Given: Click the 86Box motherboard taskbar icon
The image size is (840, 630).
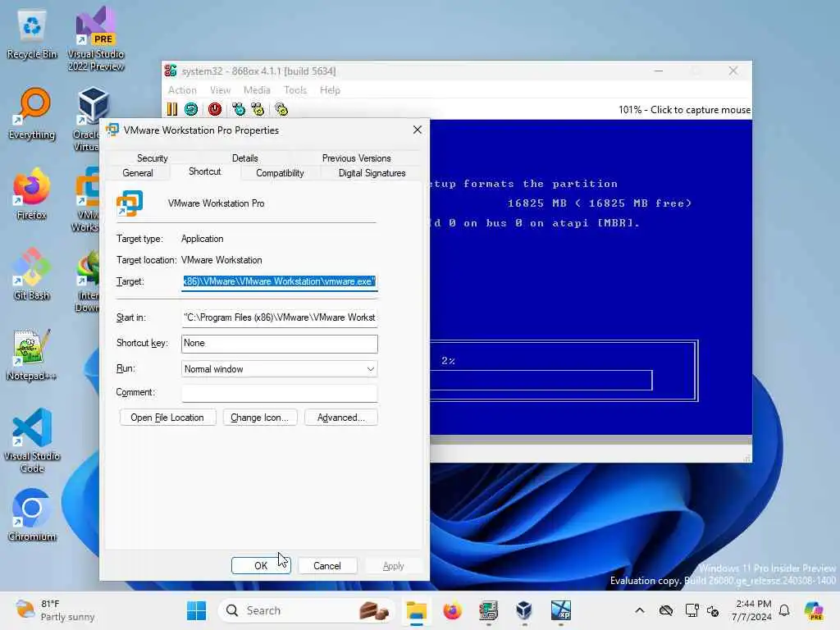Looking at the screenshot, I should pyautogui.click(x=489, y=610).
